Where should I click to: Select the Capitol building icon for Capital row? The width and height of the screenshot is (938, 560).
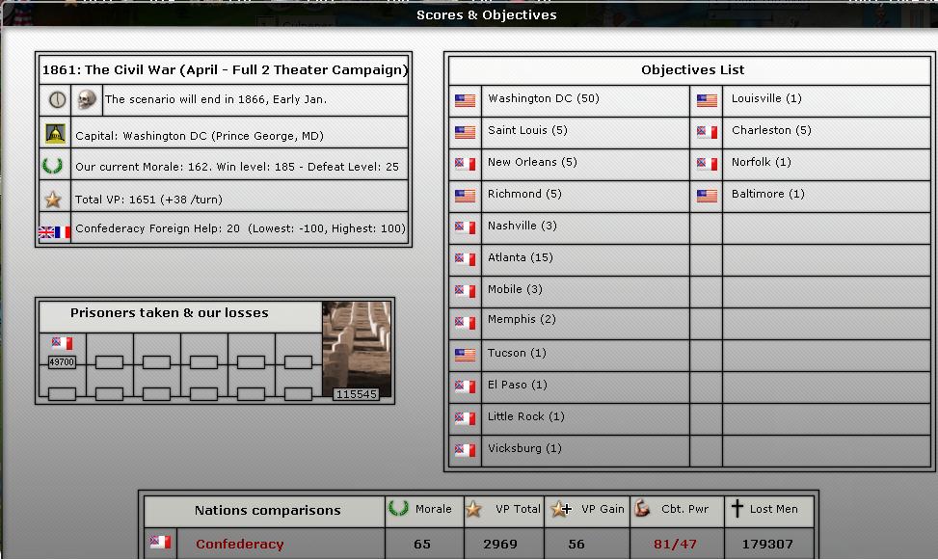[x=55, y=134]
